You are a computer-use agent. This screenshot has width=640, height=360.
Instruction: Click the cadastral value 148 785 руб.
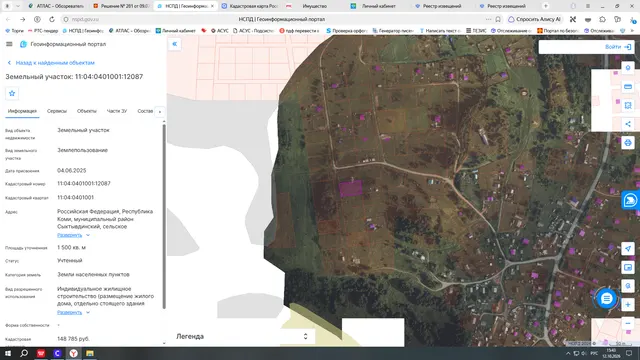pos(73,339)
